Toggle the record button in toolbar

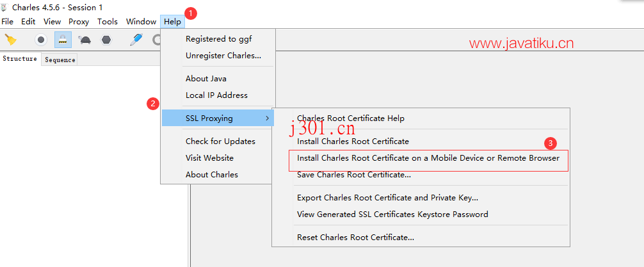point(41,40)
